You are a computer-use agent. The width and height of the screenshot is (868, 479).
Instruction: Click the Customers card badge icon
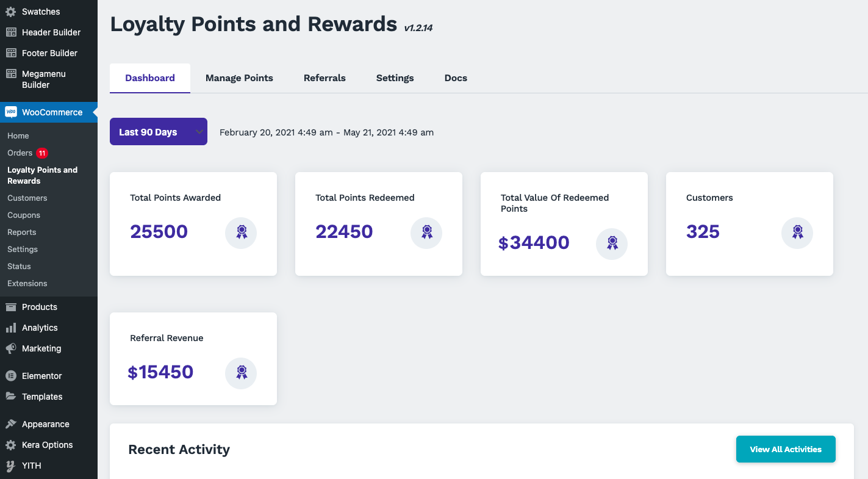click(x=797, y=232)
